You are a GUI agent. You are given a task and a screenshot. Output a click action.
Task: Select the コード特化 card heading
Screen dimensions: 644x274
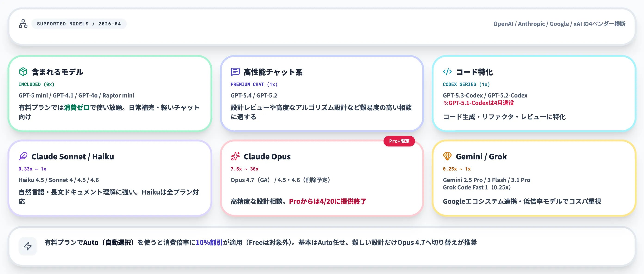(474, 72)
